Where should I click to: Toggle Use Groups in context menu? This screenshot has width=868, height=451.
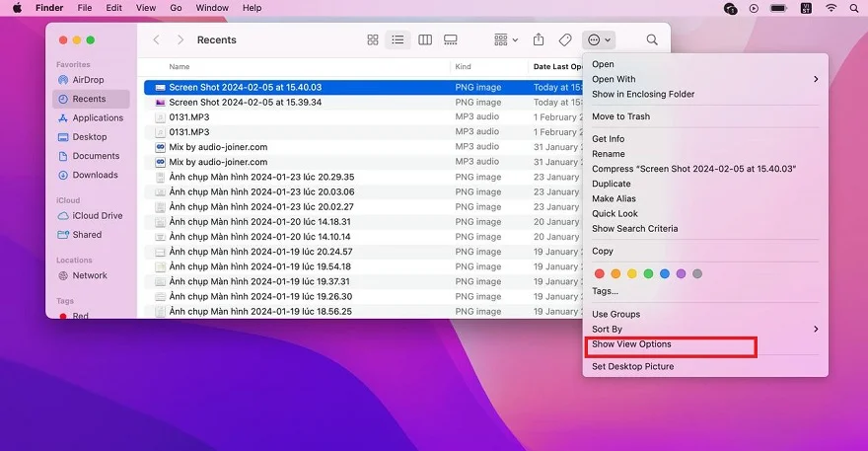point(615,314)
